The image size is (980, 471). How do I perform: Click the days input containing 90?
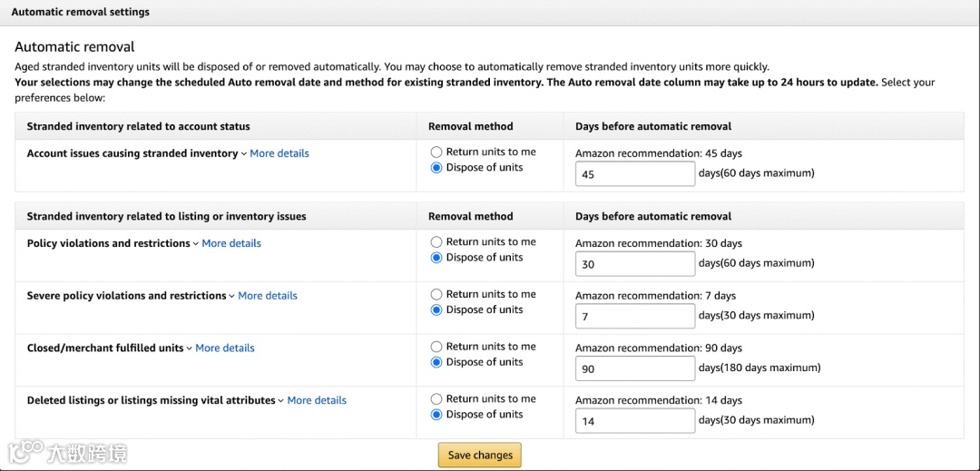tap(634, 368)
